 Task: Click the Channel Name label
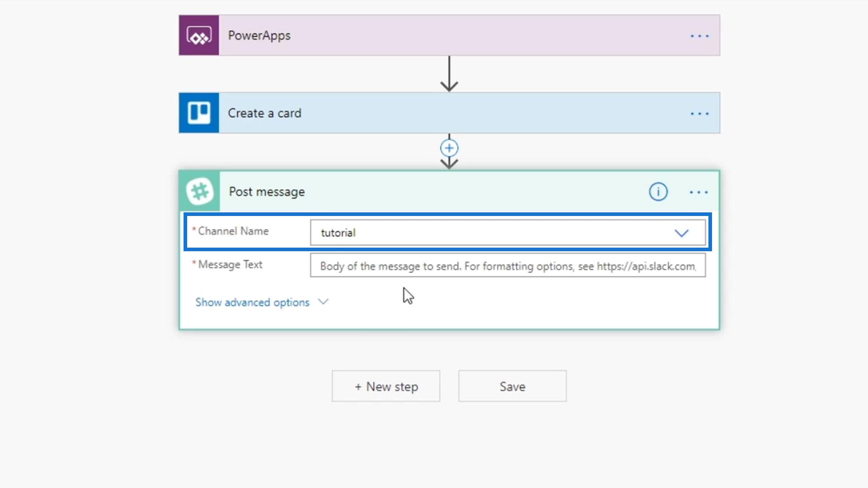(233, 231)
